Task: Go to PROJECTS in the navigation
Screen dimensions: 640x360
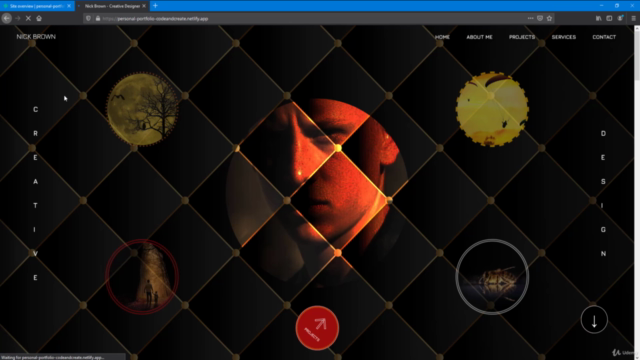Action: [x=522, y=37]
